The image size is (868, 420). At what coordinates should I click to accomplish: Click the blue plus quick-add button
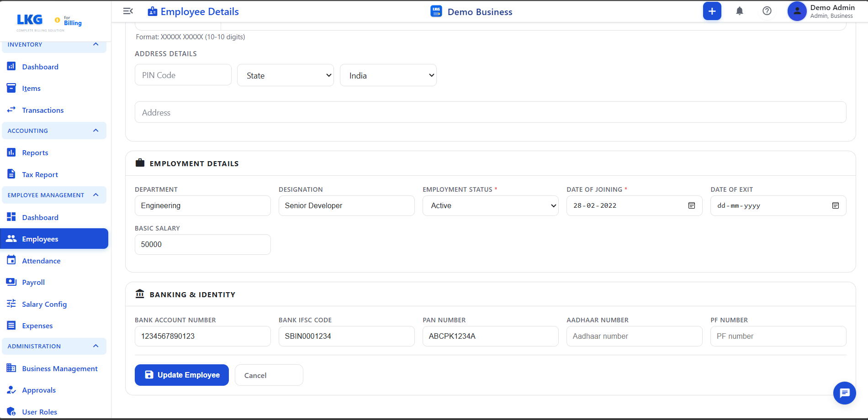click(712, 11)
